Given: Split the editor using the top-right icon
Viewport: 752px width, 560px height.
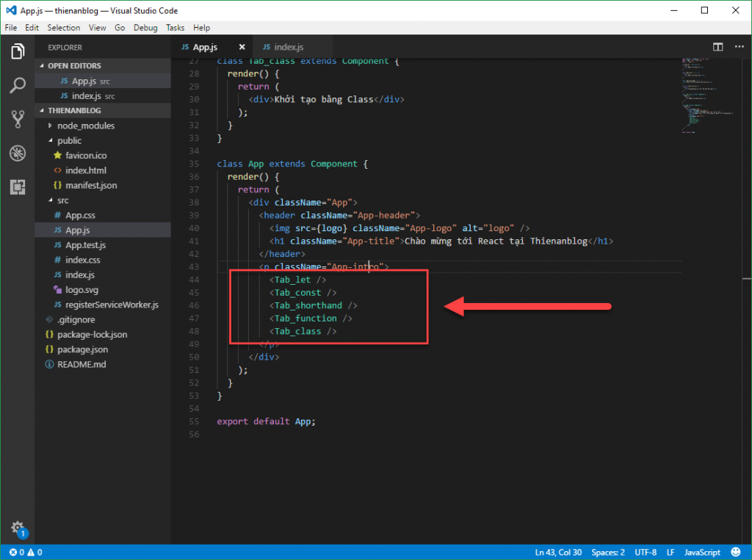Looking at the screenshot, I should tap(717, 46).
